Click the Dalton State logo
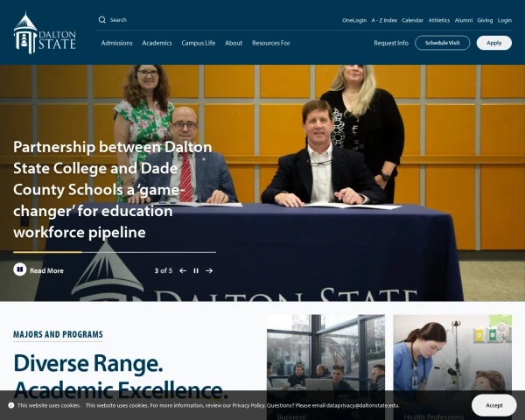525x420 pixels. pos(45,33)
